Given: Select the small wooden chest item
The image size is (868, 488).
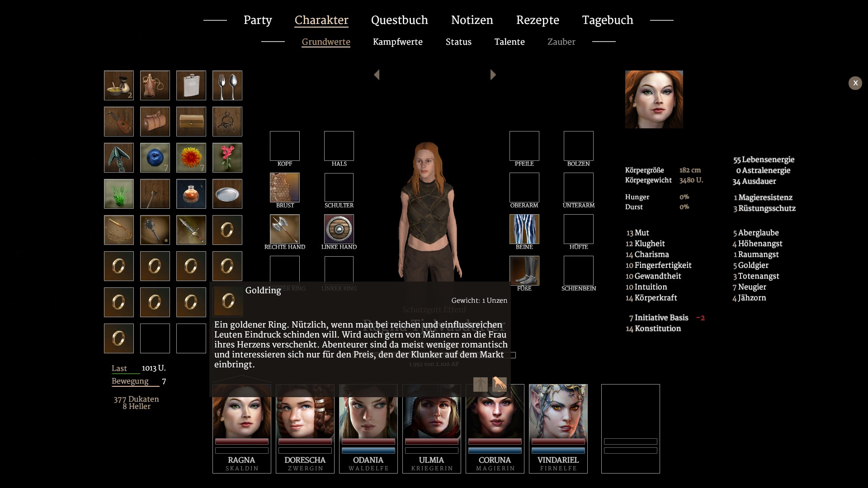Looking at the screenshot, I should 191,122.
